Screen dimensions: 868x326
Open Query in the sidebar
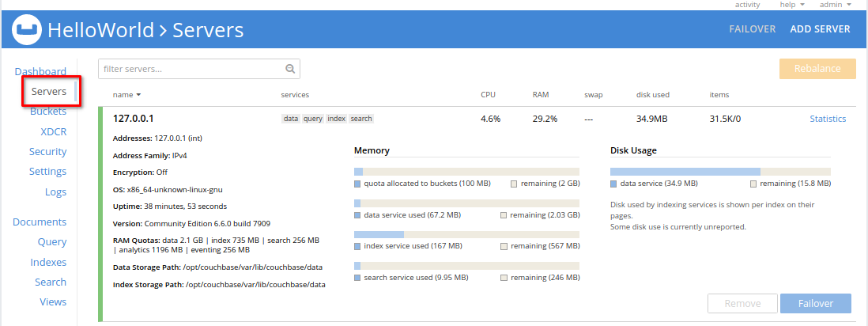pos(52,241)
